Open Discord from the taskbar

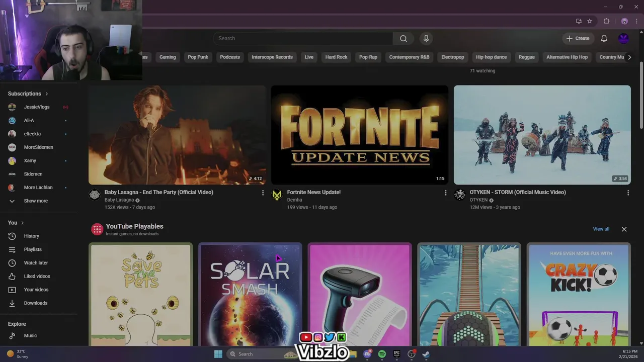click(x=367, y=354)
